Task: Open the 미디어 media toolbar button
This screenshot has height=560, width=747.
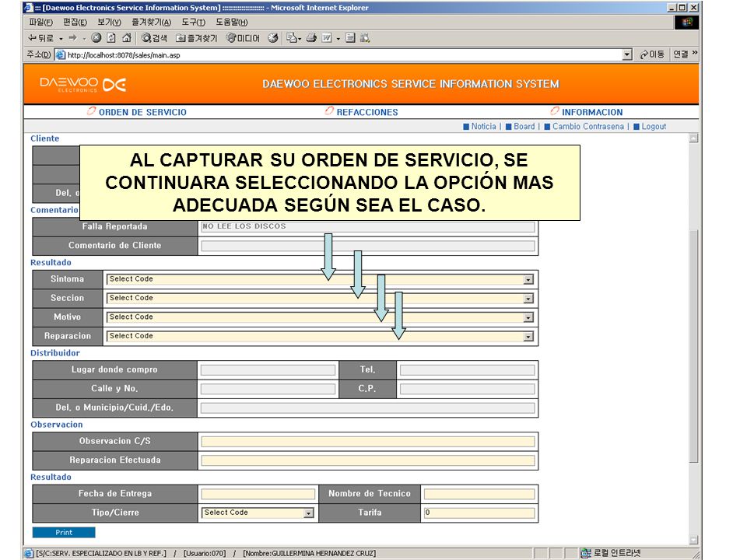Action: point(243,38)
